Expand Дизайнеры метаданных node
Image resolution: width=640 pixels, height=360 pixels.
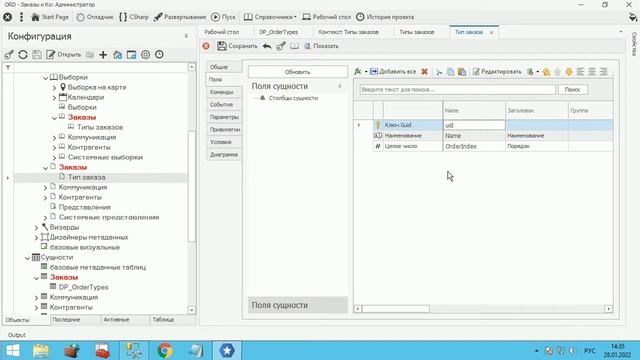click(36, 238)
